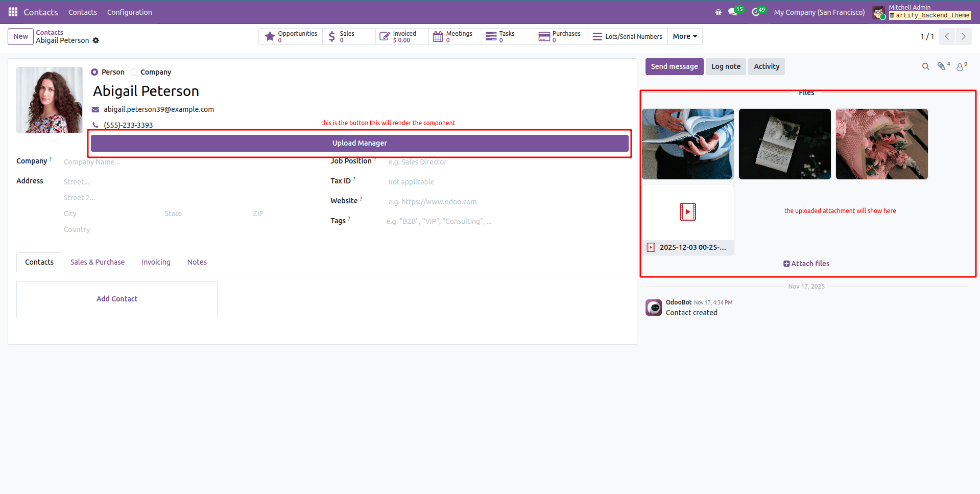Open the More dropdown

click(684, 36)
